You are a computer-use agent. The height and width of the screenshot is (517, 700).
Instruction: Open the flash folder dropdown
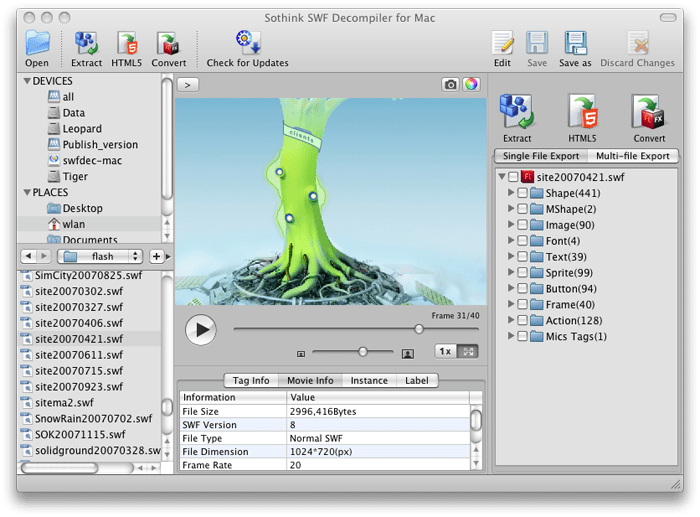[x=100, y=256]
